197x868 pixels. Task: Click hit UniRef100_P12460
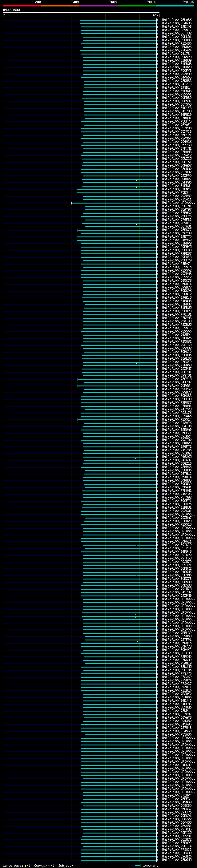[177, 43]
